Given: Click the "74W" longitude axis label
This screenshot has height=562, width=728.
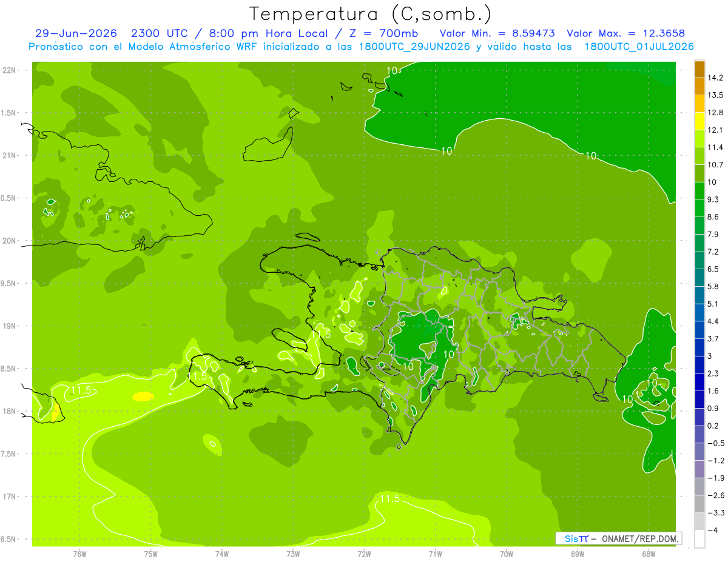Looking at the screenshot, I should click(221, 554).
